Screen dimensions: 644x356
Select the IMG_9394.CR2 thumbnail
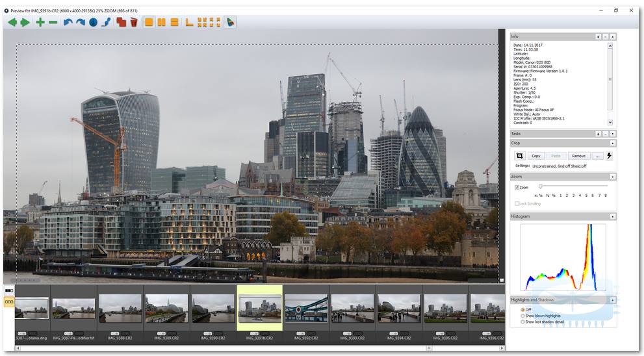tap(399, 309)
